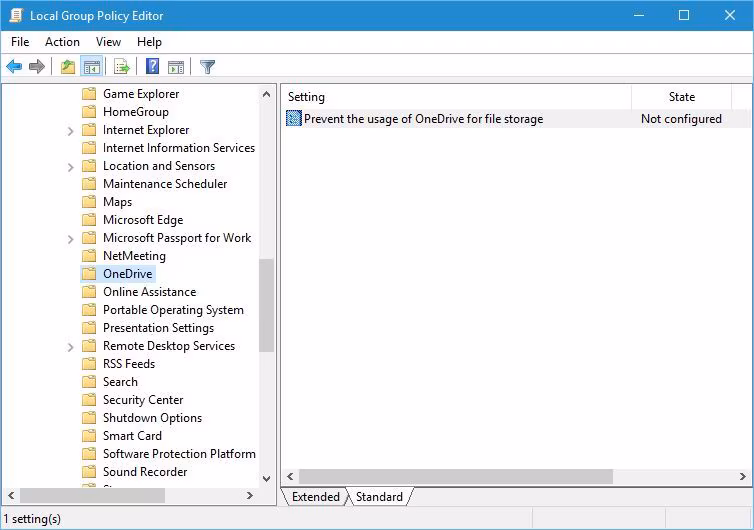Click the Local Group Policy Editor title icon

click(x=16, y=15)
